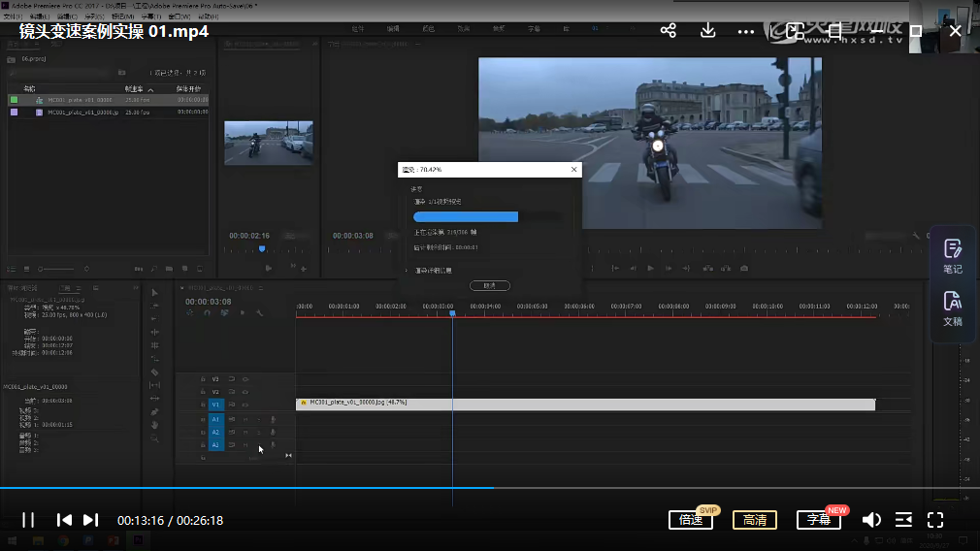This screenshot has width=980, height=551.
Task: Click the blue rendering progress bar
Action: [x=466, y=216]
